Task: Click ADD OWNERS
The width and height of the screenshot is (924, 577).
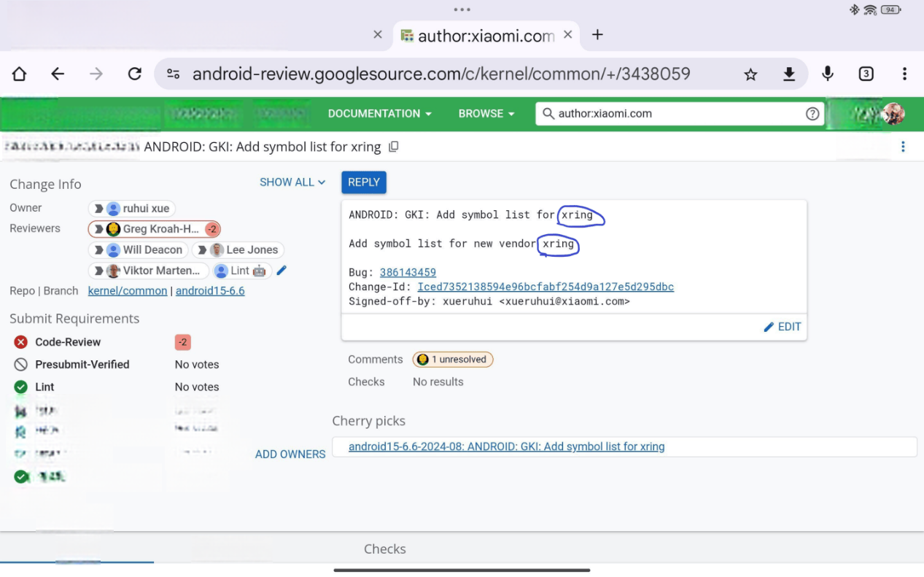Action: (290, 454)
